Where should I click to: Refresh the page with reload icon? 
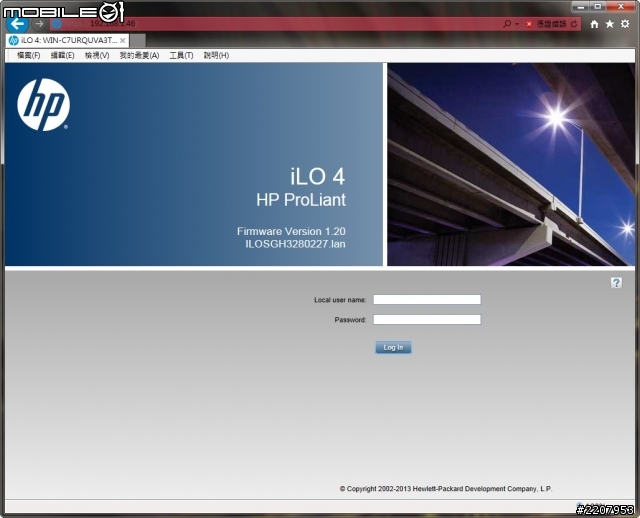573,24
